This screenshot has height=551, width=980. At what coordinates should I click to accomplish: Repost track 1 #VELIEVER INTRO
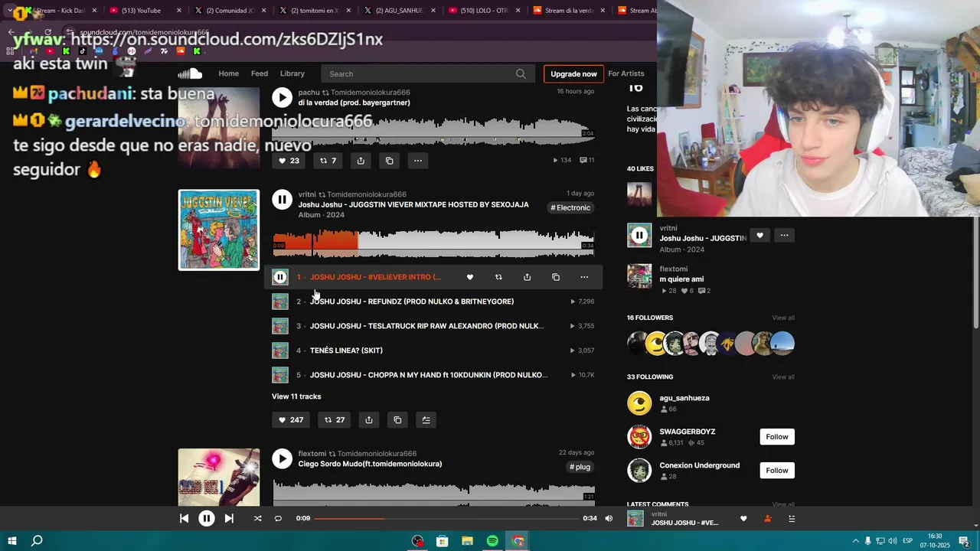coord(498,277)
